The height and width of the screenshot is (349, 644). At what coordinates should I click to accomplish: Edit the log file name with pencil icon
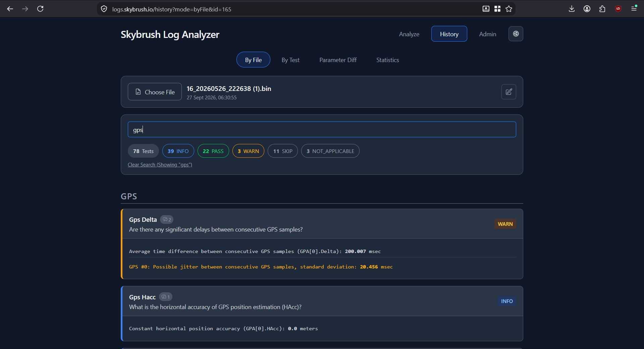(509, 92)
